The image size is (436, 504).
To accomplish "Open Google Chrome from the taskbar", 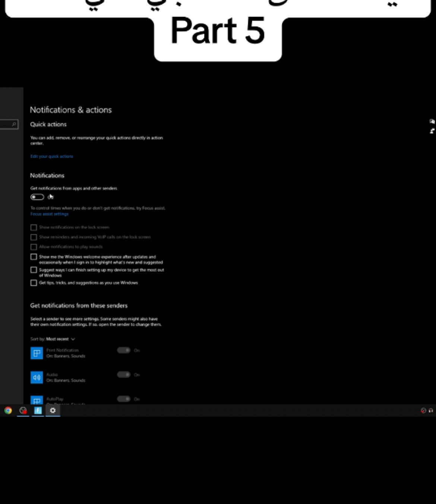I will (x=8, y=411).
